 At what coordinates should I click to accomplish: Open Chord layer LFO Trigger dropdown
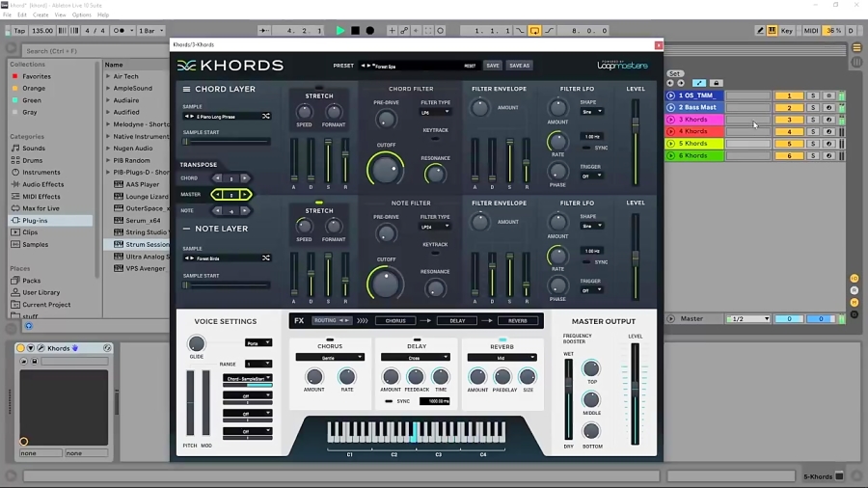tap(592, 176)
